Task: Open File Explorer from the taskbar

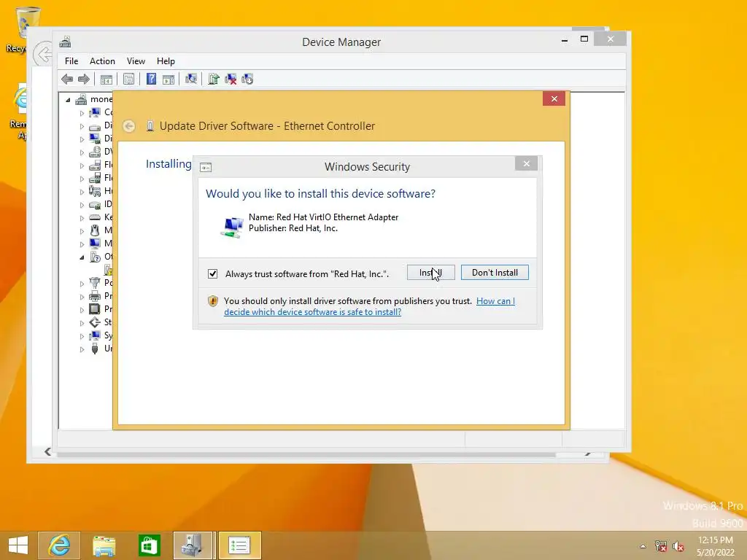Action: click(104, 545)
